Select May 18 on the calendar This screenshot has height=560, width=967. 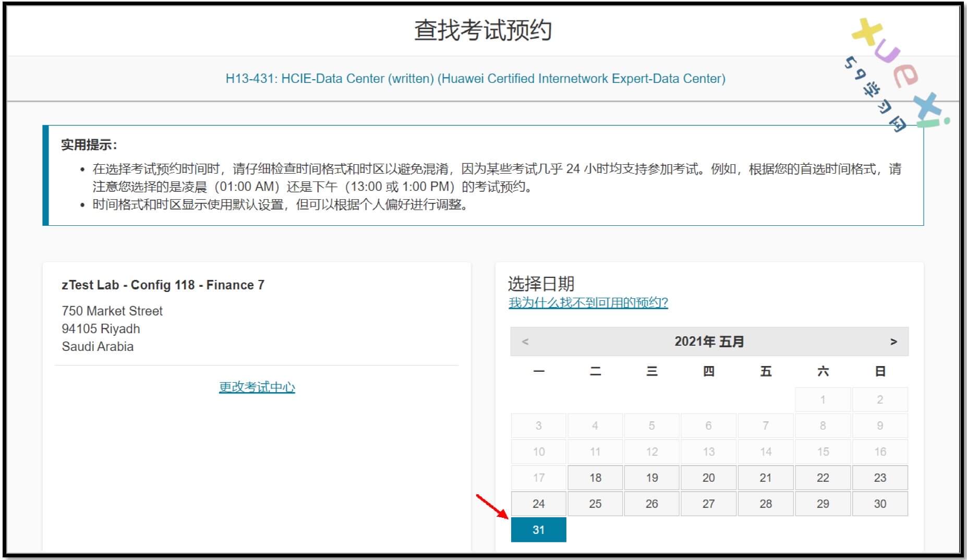(595, 478)
